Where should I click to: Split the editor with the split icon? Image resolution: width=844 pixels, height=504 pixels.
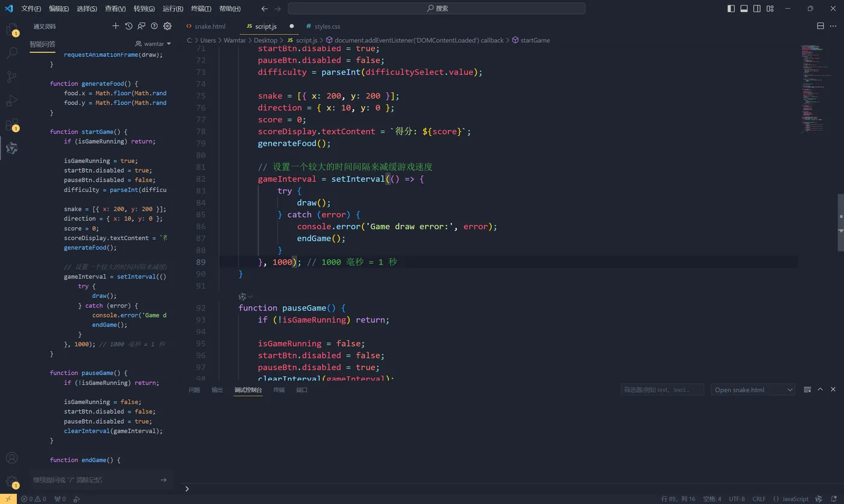(x=820, y=26)
